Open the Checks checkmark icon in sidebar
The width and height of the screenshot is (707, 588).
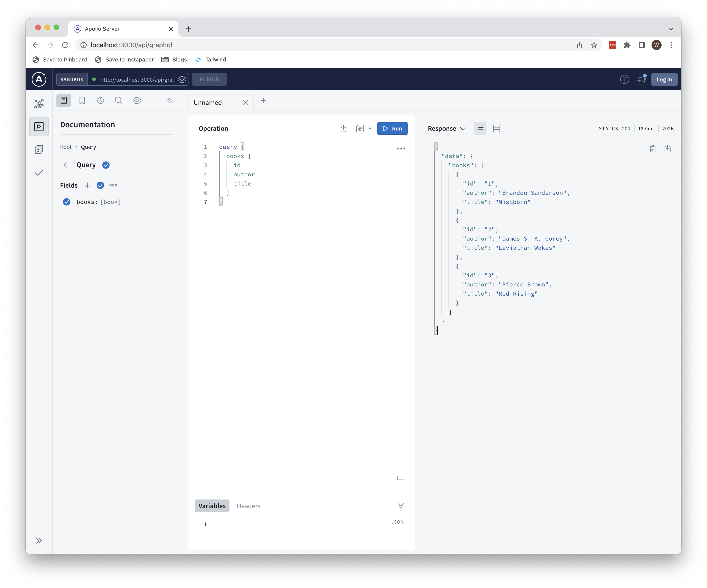pyautogui.click(x=39, y=173)
